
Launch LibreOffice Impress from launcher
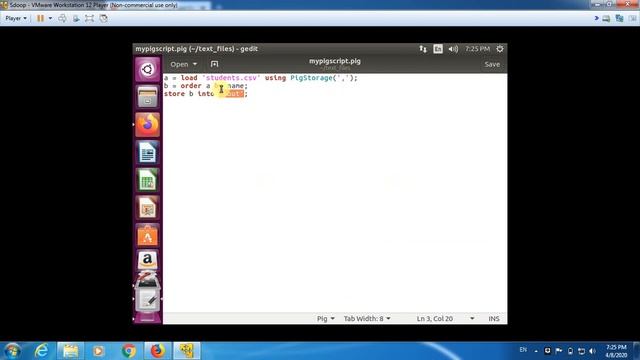click(147, 208)
